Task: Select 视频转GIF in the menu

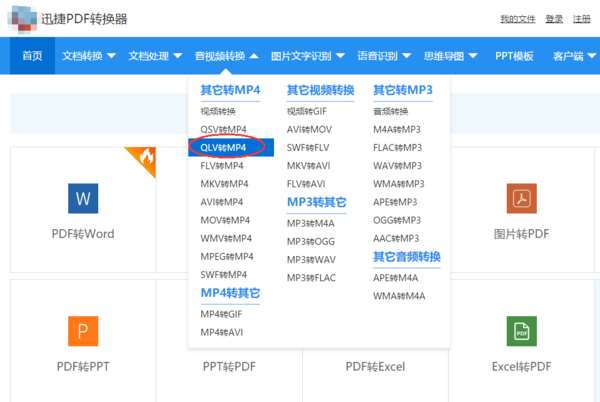Action: [x=307, y=111]
